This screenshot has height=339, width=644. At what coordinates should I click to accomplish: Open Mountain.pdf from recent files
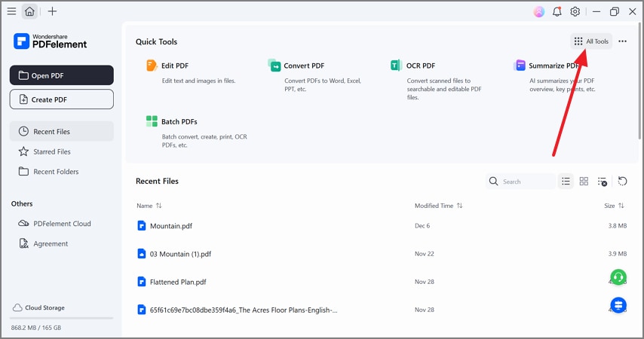point(171,226)
